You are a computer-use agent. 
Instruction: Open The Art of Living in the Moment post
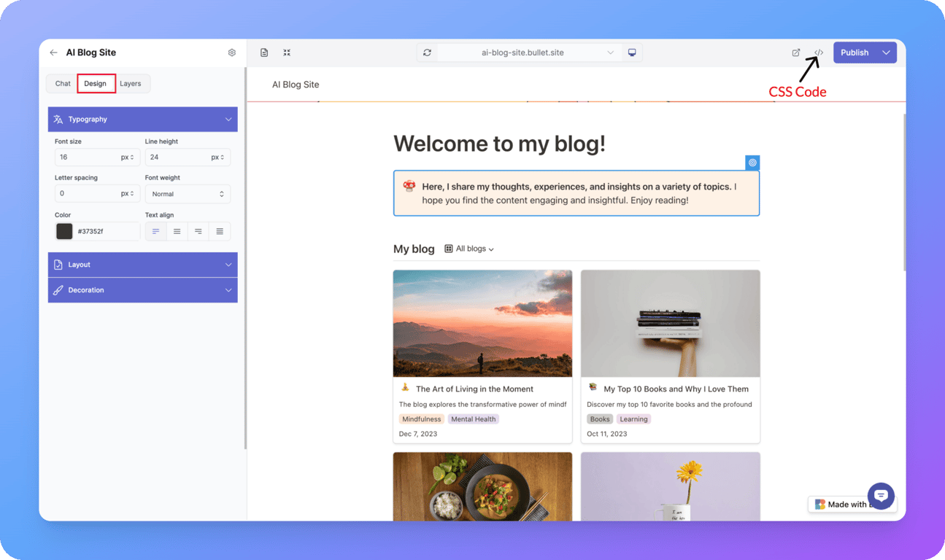(474, 389)
